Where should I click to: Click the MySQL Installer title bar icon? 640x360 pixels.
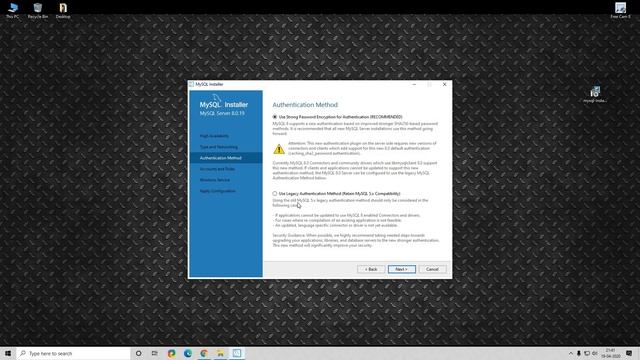click(x=191, y=84)
